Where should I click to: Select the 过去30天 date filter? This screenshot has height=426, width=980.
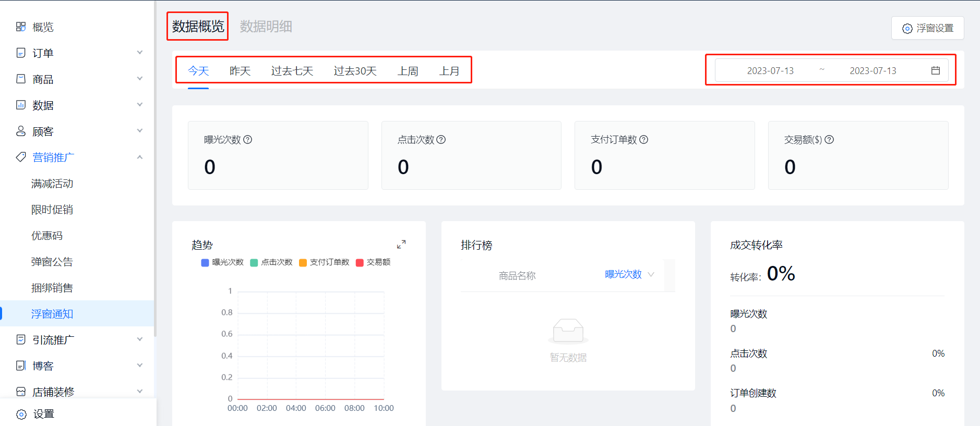tap(355, 71)
